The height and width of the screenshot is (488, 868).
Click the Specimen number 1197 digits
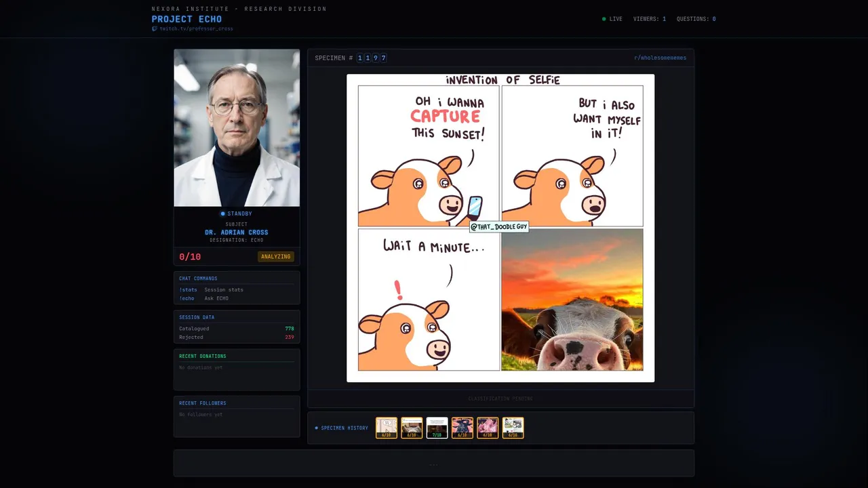pyautogui.click(x=372, y=58)
